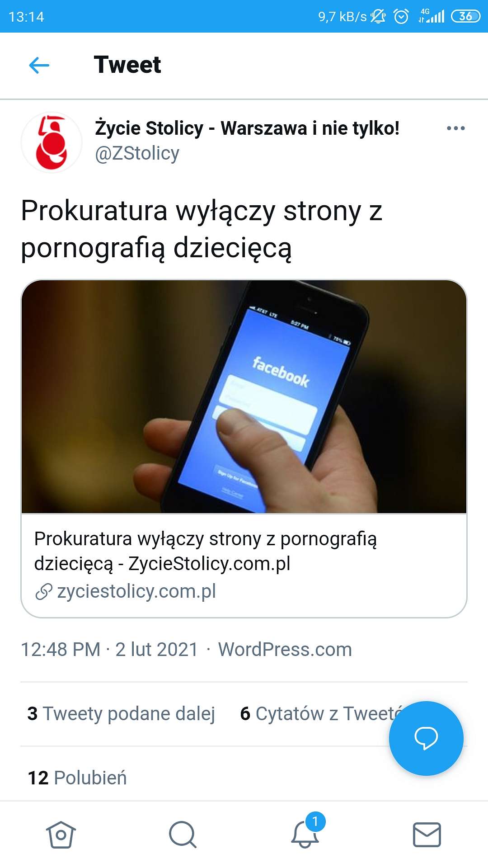Image resolution: width=488 pixels, height=868 pixels.
Task: Tap the tweet timestamp 12:48 PM
Action: 61,650
